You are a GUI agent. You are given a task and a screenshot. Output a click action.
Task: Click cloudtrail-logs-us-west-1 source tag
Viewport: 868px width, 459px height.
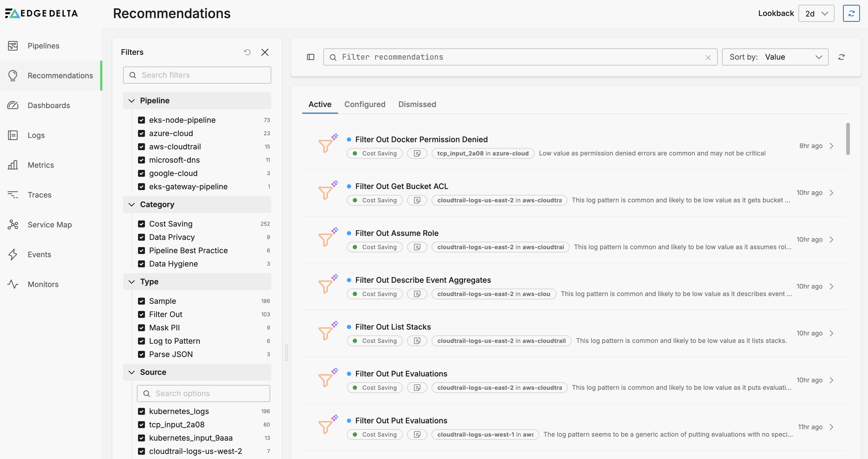point(485,435)
